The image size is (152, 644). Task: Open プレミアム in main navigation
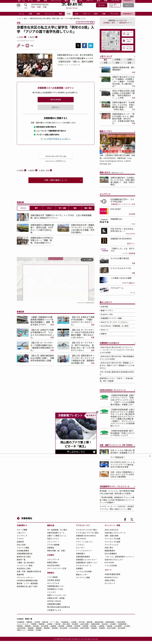coord(114,14)
